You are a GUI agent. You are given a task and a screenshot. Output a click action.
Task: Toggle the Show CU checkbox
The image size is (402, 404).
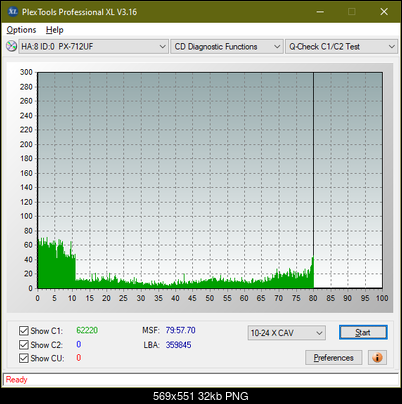coord(24,358)
